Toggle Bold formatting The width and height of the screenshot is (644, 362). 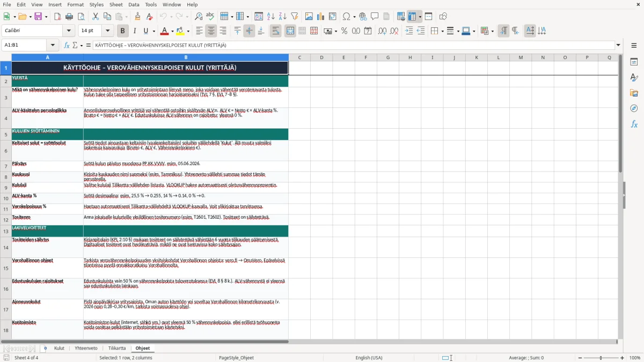(123, 31)
